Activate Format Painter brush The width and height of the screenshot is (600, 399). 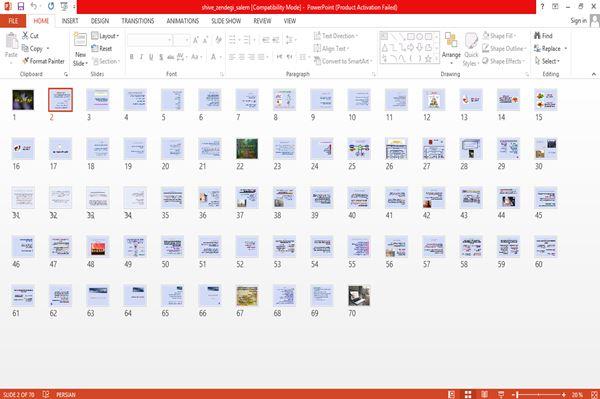44,61
